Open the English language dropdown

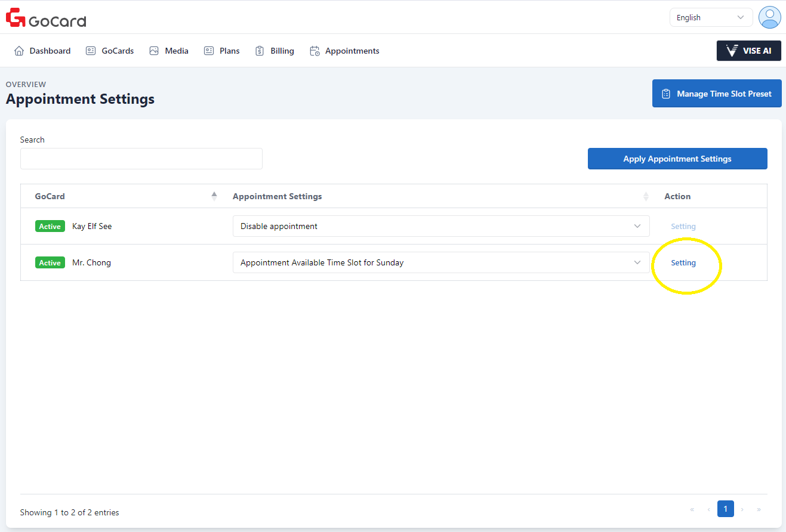(710, 17)
